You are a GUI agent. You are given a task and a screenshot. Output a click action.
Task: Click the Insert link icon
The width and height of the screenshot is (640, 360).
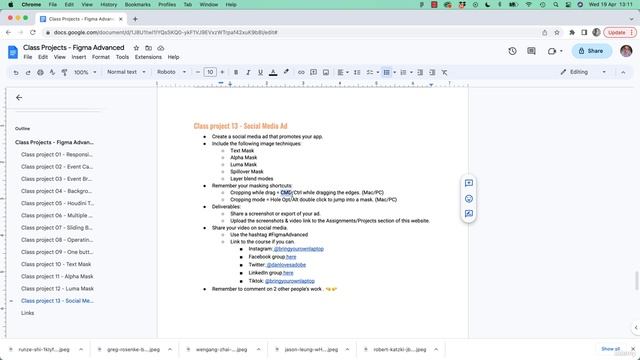click(x=301, y=72)
